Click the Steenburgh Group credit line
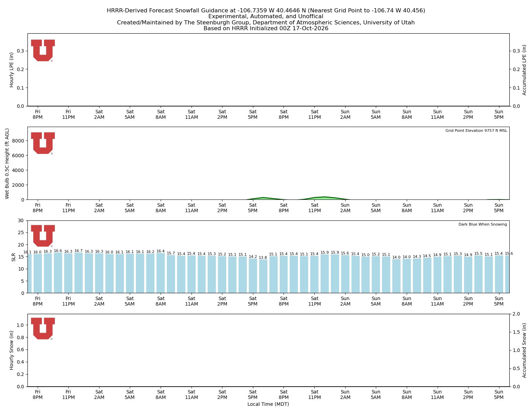Image resolution: width=532 pixels, height=412 pixels. (266, 23)
